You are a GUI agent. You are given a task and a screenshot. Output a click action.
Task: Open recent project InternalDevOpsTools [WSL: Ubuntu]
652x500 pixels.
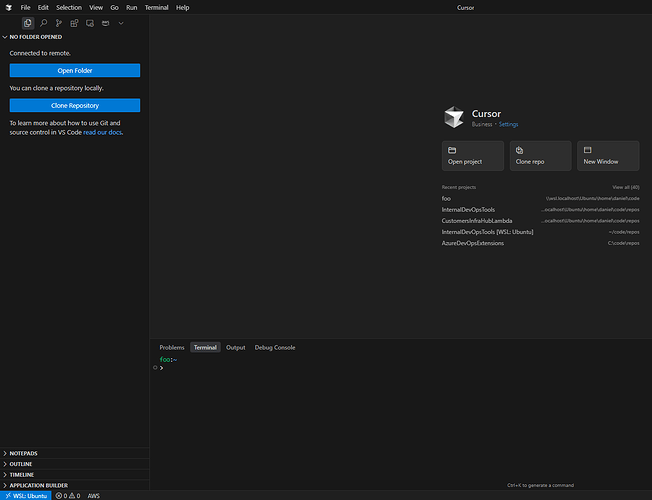click(541, 232)
